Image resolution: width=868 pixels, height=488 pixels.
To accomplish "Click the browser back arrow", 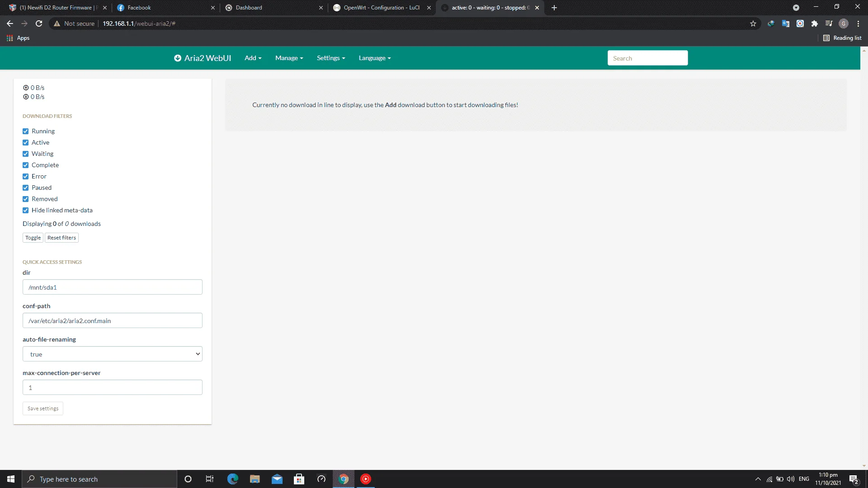I will click(10, 23).
